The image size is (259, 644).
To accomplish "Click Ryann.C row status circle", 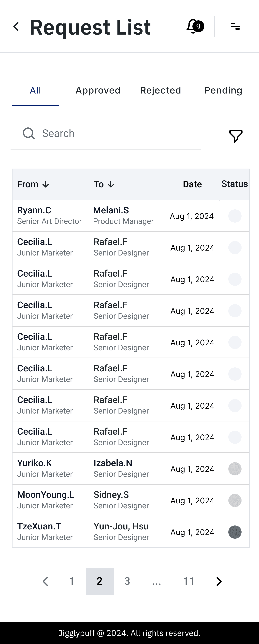I will click(235, 216).
